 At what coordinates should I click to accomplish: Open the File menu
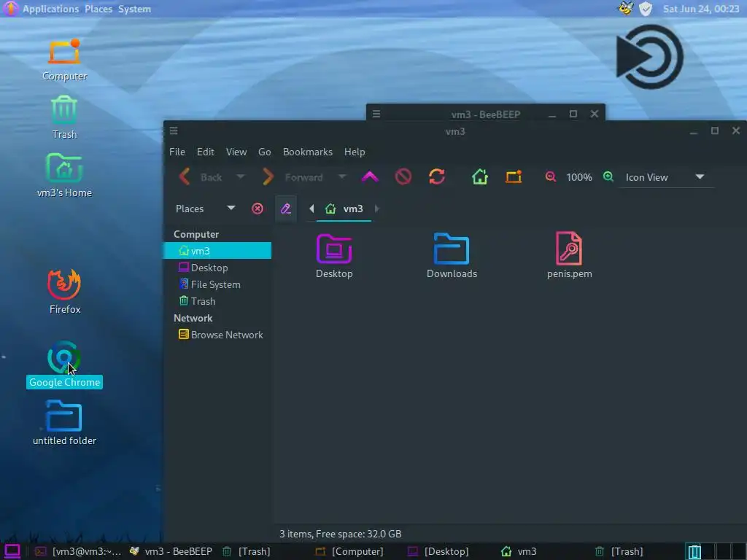(177, 152)
